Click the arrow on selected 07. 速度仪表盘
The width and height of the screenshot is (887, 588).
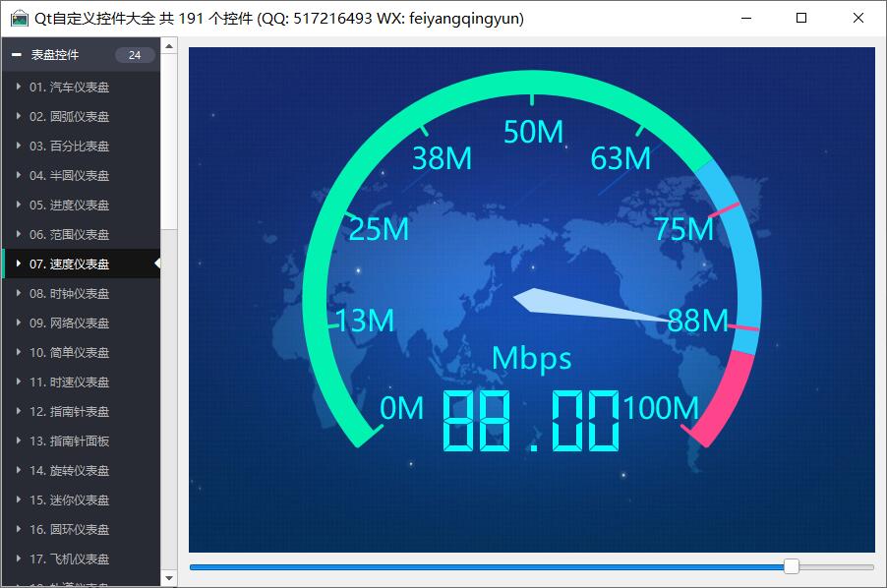(x=19, y=264)
